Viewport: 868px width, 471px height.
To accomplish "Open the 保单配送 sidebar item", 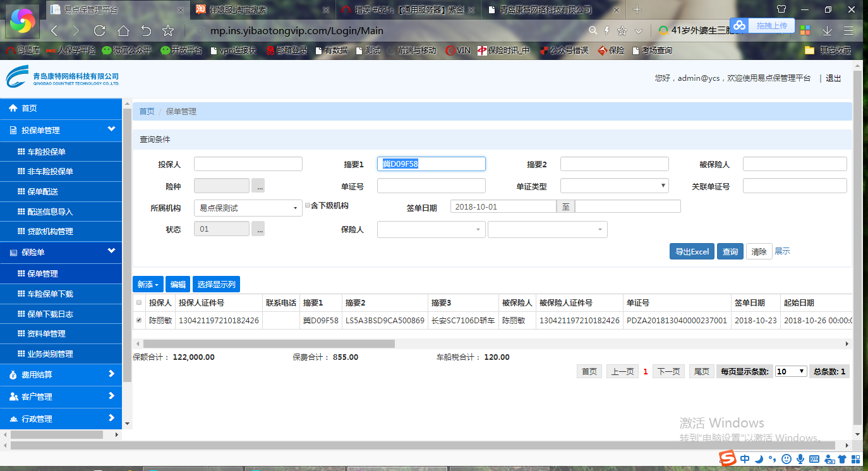I will tap(61, 192).
